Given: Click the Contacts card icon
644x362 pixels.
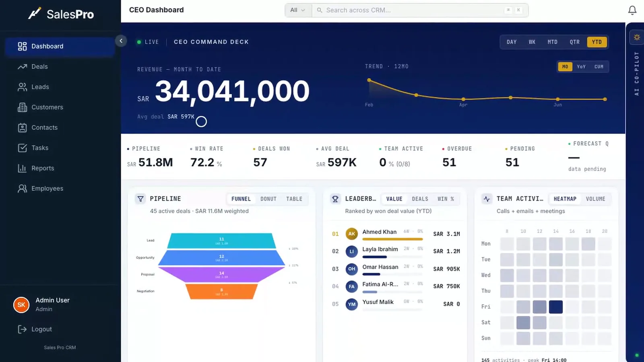Looking at the screenshot, I should pyautogui.click(x=22, y=128).
